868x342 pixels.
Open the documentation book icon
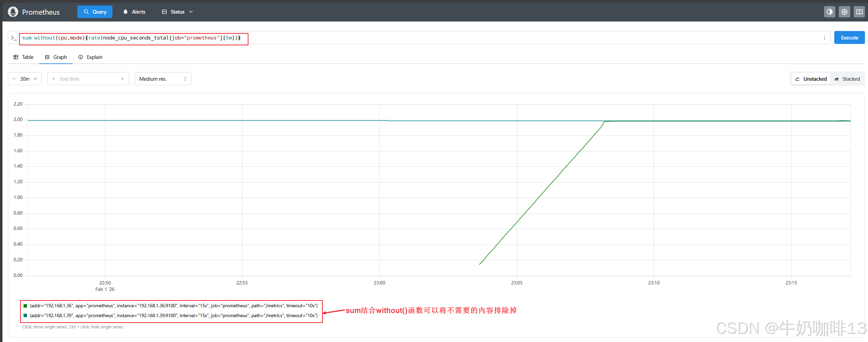pyautogui.click(x=859, y=12)
